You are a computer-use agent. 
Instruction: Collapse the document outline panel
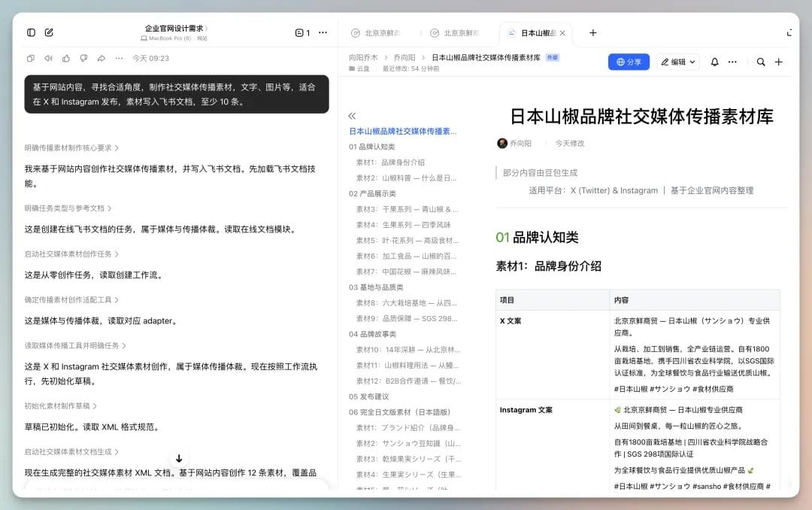(352, 116)
